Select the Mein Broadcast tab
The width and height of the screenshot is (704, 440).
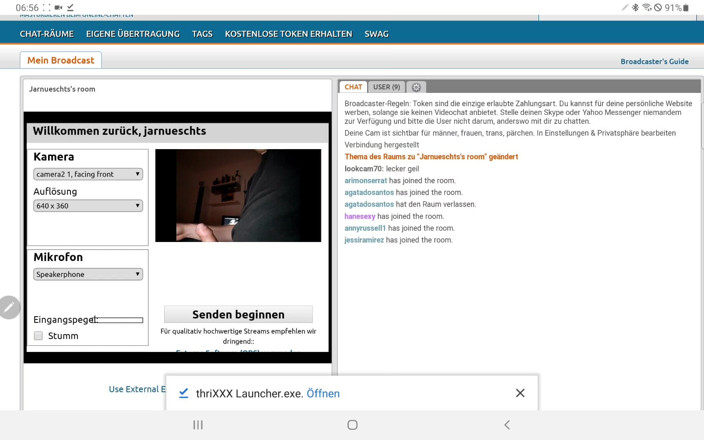pos(61,60)
